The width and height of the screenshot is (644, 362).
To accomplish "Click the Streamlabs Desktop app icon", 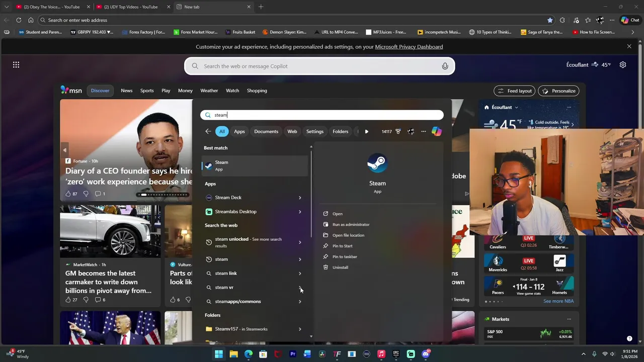I will coord(209,212).
